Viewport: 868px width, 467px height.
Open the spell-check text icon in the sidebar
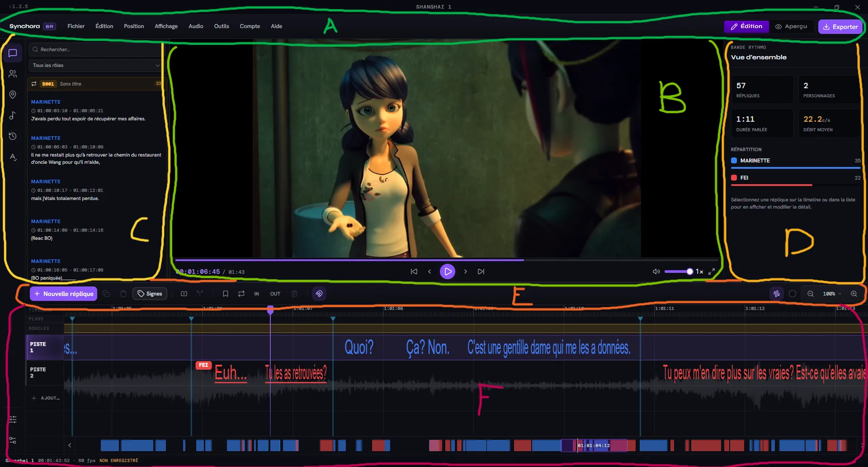(x=13, y=157)
